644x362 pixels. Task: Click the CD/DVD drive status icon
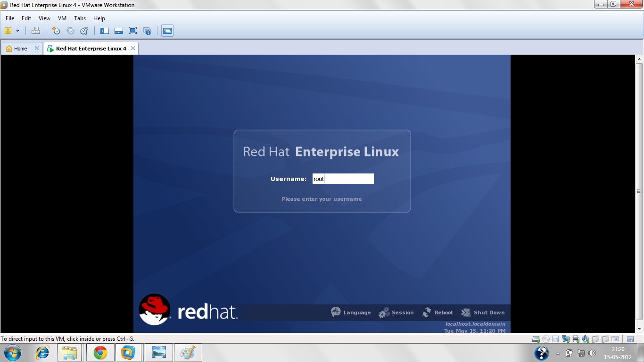click(546, 339)
